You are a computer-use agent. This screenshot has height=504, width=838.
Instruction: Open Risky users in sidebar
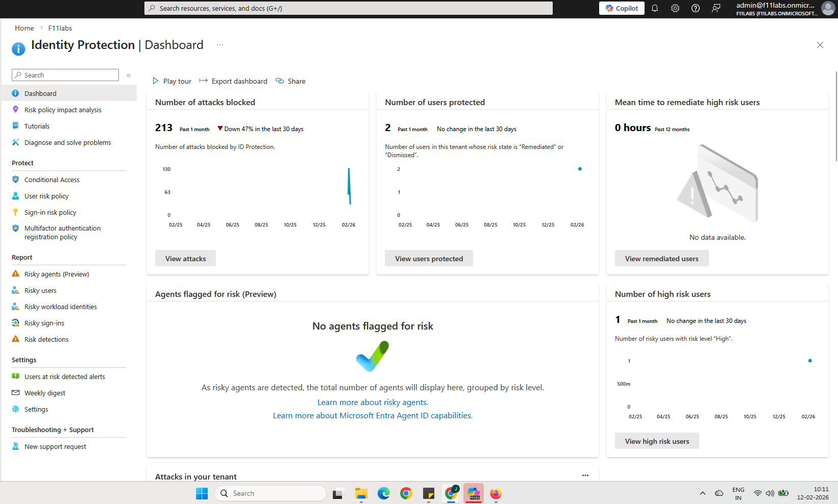point(40,291)
